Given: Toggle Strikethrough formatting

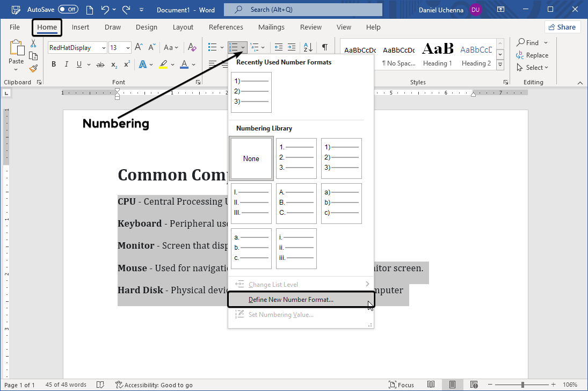Looking at the screenshot, I should 100,64.
